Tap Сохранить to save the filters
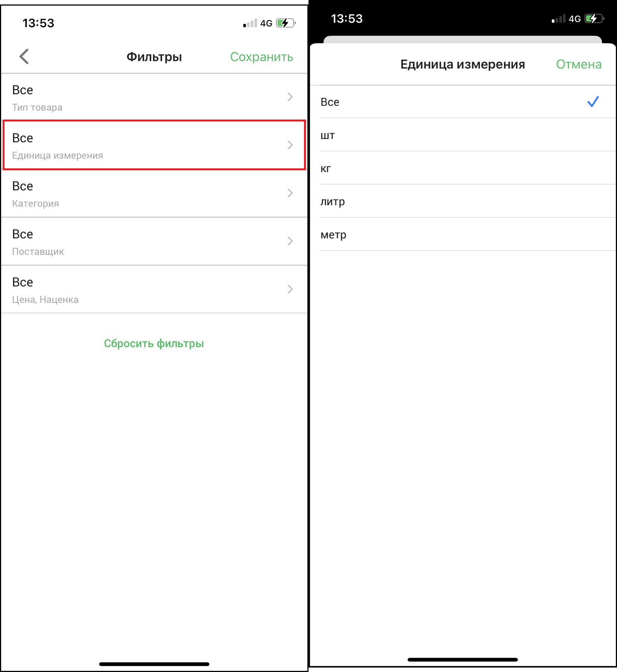The width and height of the screenshot is (617, 672). pos(262,57)
